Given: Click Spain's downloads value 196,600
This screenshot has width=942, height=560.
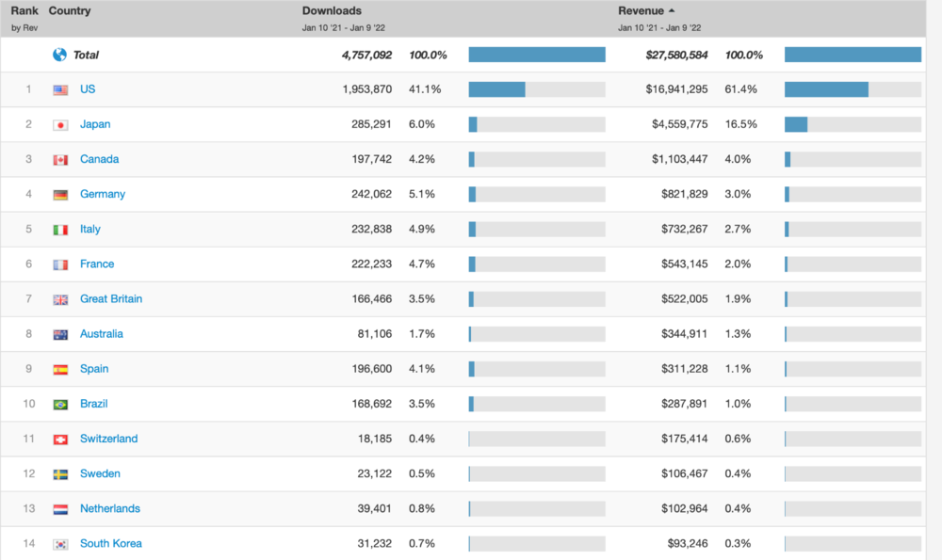Looking at the screenshot, I should click(x=369, y=369).
